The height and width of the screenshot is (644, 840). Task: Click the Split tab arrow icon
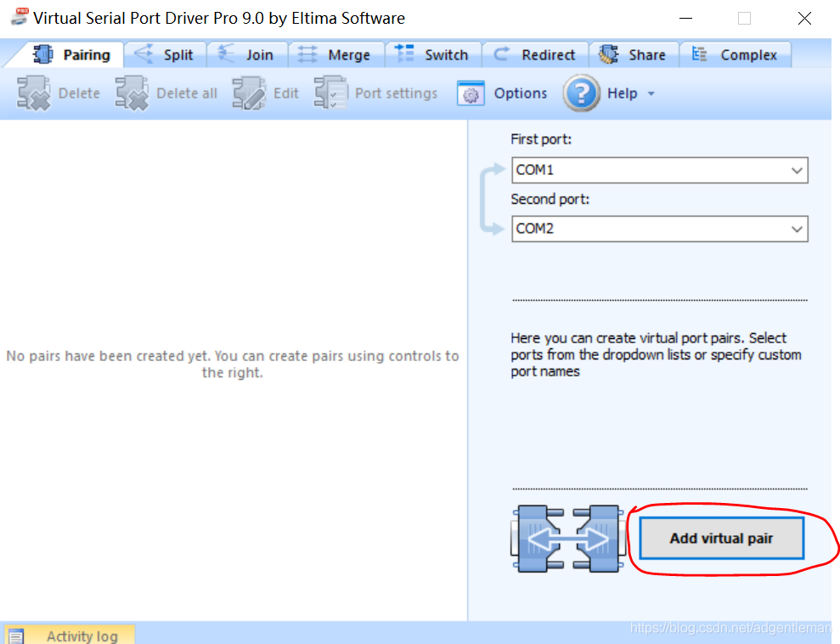144,54
